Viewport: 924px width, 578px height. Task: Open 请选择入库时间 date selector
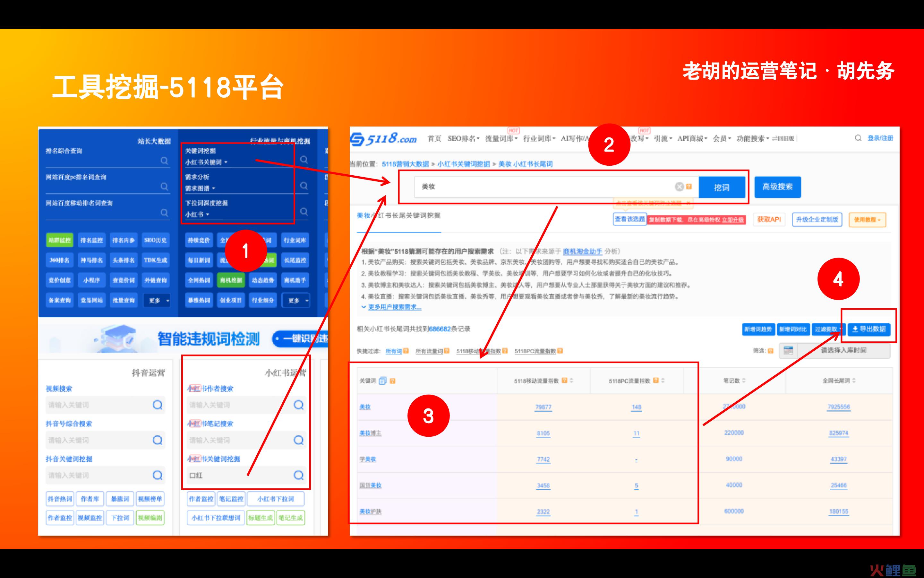[x=843, y=351]
